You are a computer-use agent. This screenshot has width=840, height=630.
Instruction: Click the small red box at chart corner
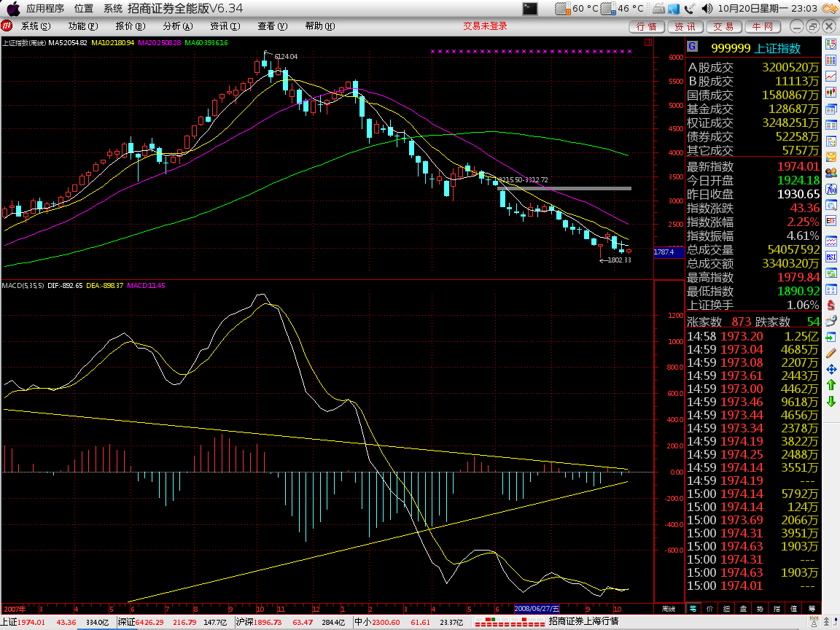pos(648,42)
